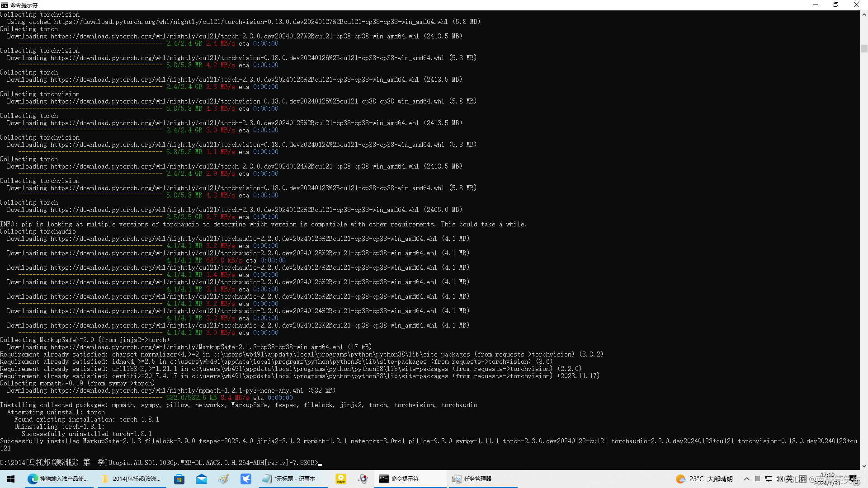
Task: Open the Windows Start menu
Action: pyautogui.click(x=11, y=479)
